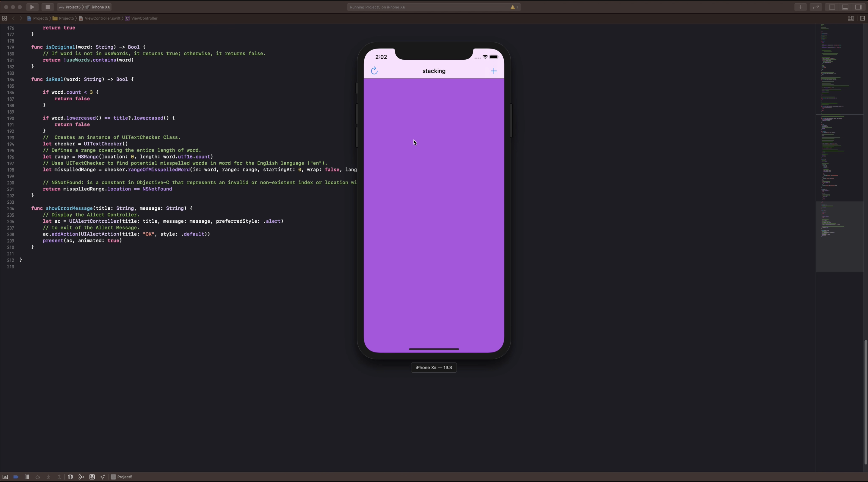The height and width of the screenshot is (482, 868).
Task: Tap the plus button in simulator navbar
Action: 493,71
